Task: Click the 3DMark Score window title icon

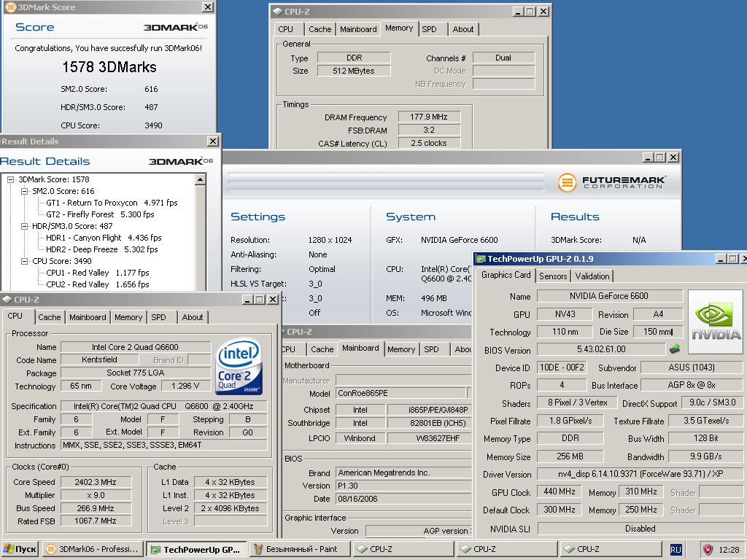Action: [x=9, y=7]
